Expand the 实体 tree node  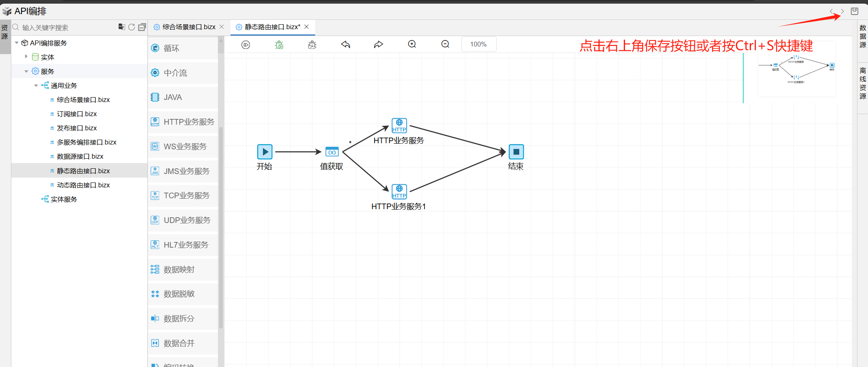[x=26, y=57]
